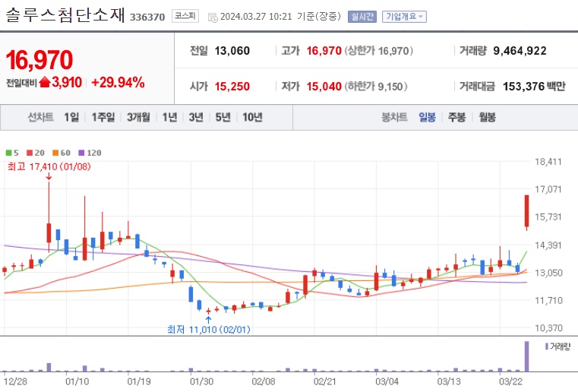Select the 3년 line chart tab
Image resolution: width=578 pixels, height=392 pixels.
coord(196,117)
